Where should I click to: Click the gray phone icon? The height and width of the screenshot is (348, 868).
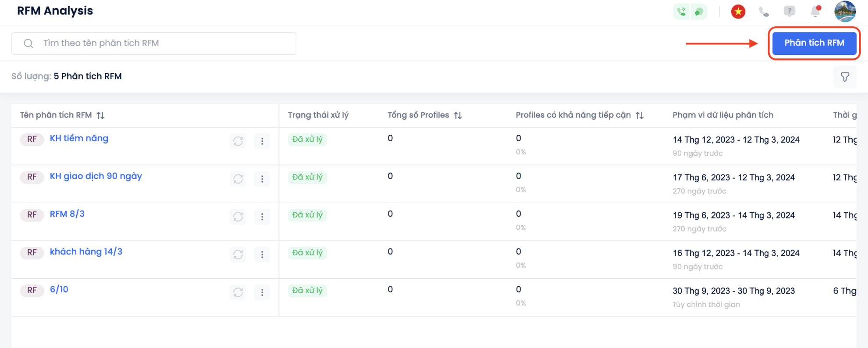tap(764, 12)
